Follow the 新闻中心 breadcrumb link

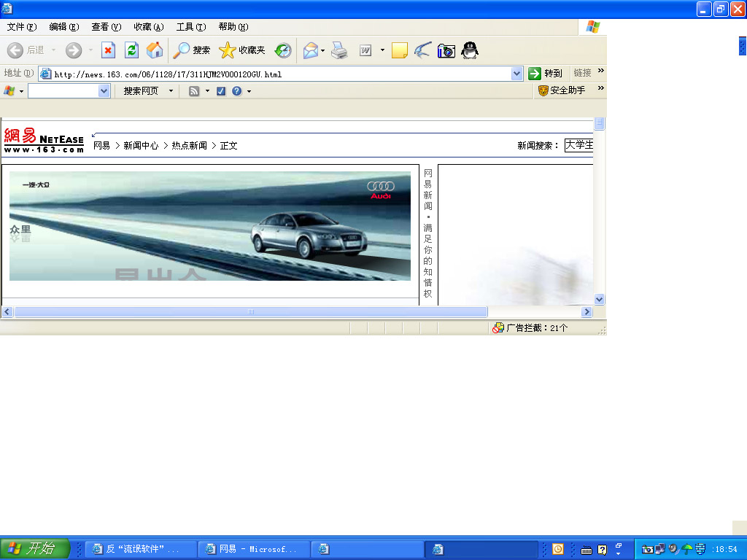(x=141, y=146)
